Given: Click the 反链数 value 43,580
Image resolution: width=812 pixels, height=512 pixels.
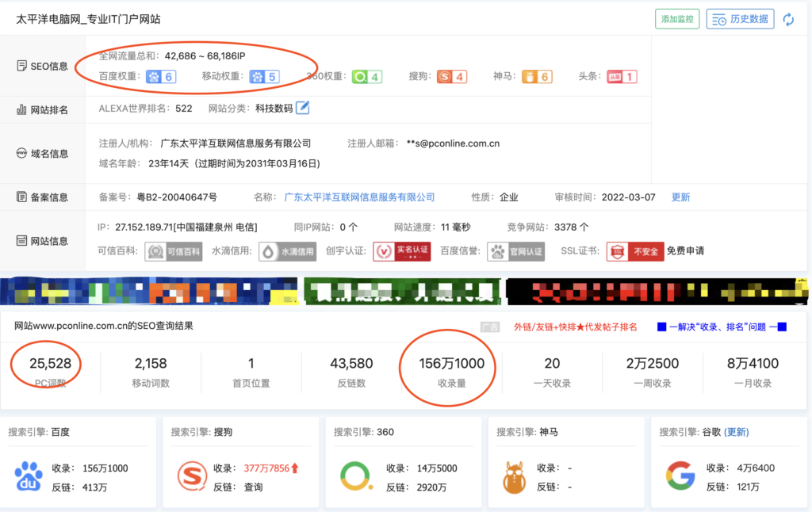Looking at the screenshot, I should pos(351,364).
